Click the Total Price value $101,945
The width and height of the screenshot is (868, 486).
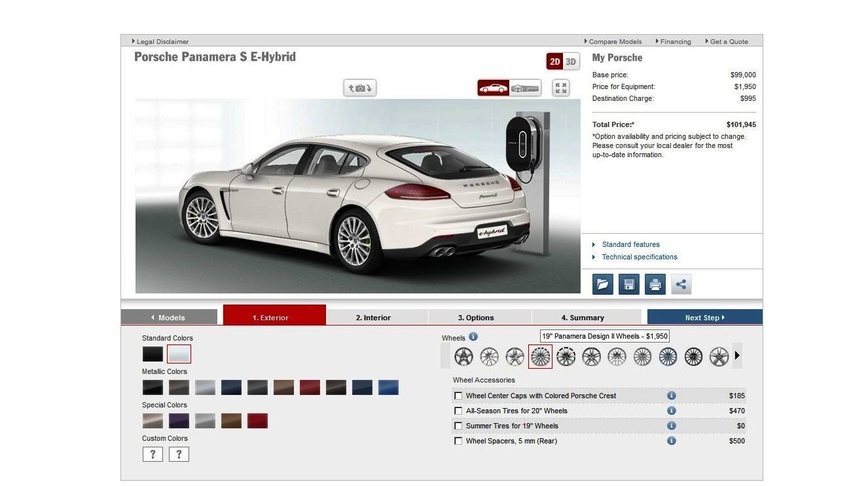coord(741,124)
